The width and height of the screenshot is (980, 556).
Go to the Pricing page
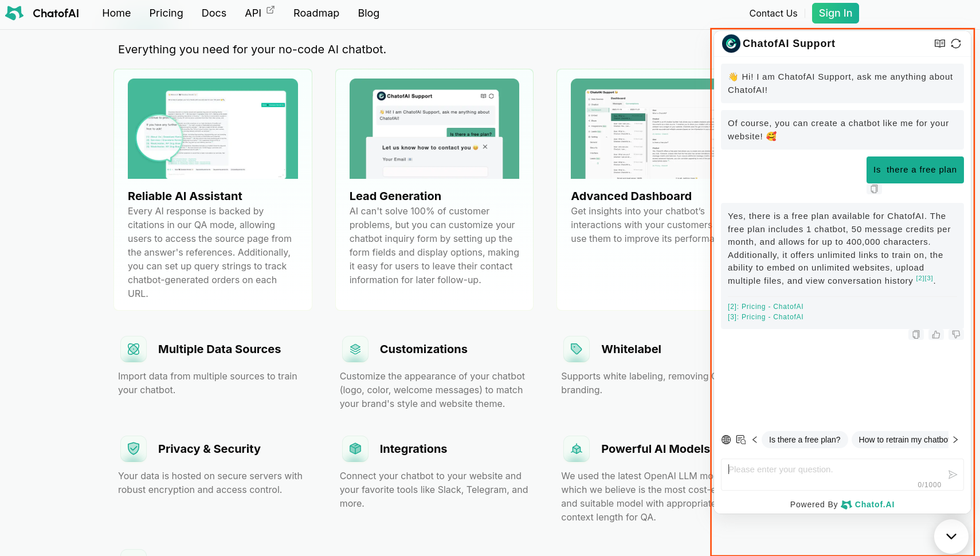pos(166,13)
